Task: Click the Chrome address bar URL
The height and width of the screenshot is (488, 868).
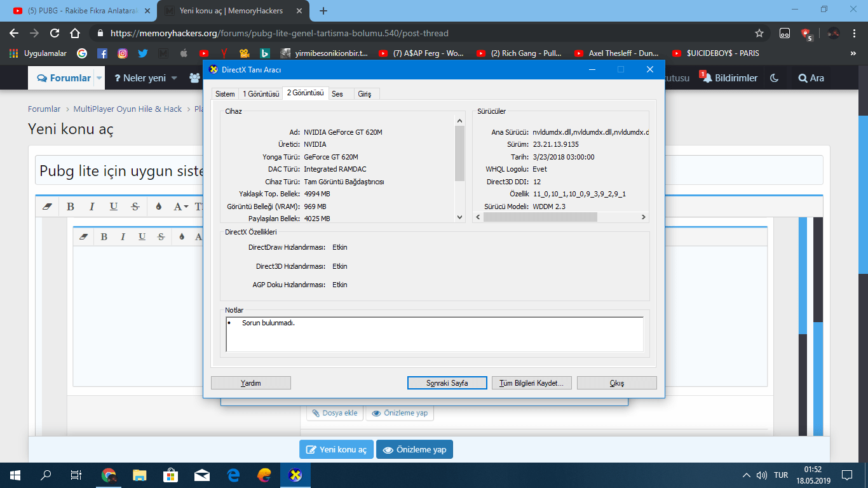Action: coord(280,33)
